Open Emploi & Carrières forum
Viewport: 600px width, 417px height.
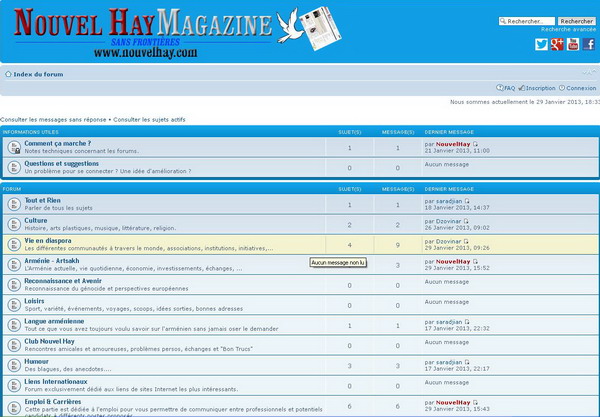[x=53, y=402]
